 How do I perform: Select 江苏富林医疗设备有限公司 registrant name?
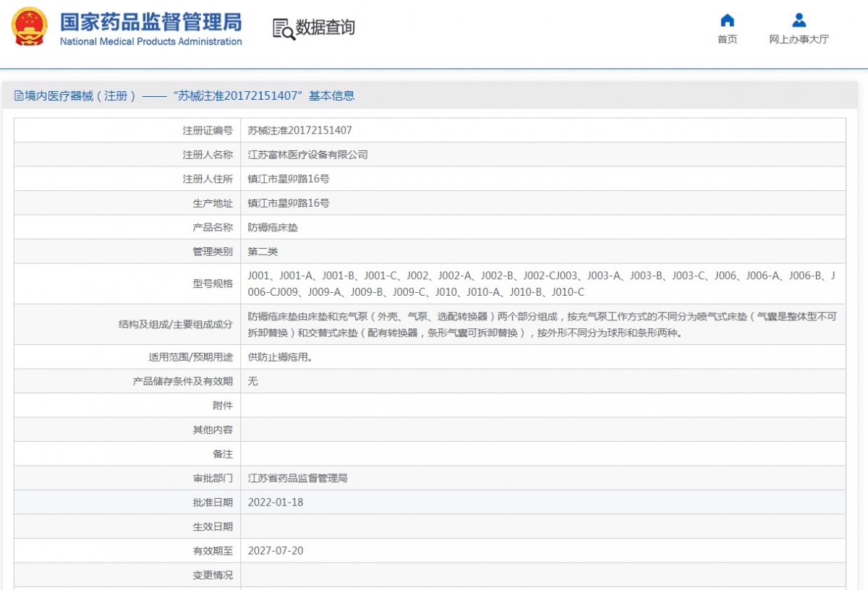click(x=307, y=155)
